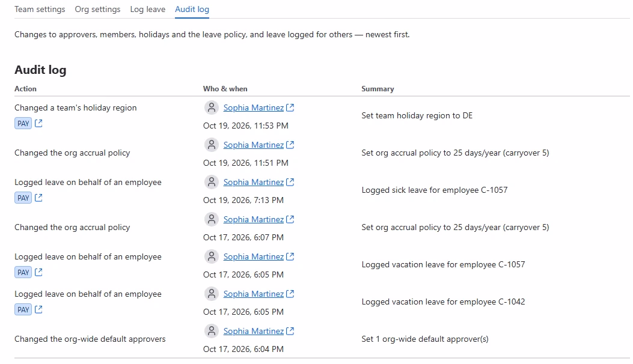Click external link icon beside Sophia Martinez, 11:53 PM
Viewport: 633px width, 364px height.
click(290, 108)
